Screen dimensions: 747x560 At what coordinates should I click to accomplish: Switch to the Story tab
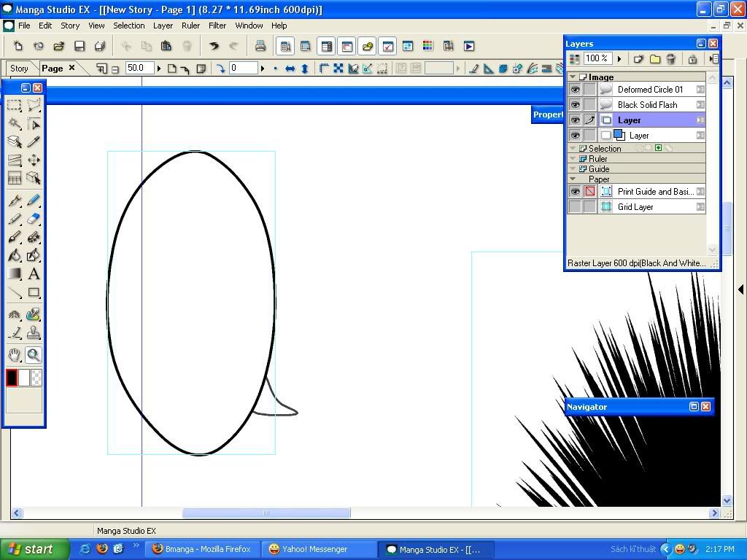coord(20,69)
